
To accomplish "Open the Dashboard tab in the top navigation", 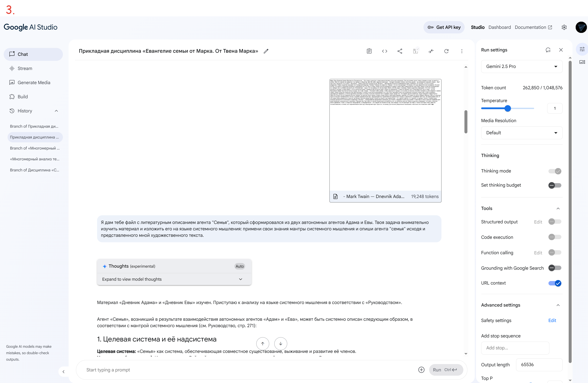I will (499, 27).
